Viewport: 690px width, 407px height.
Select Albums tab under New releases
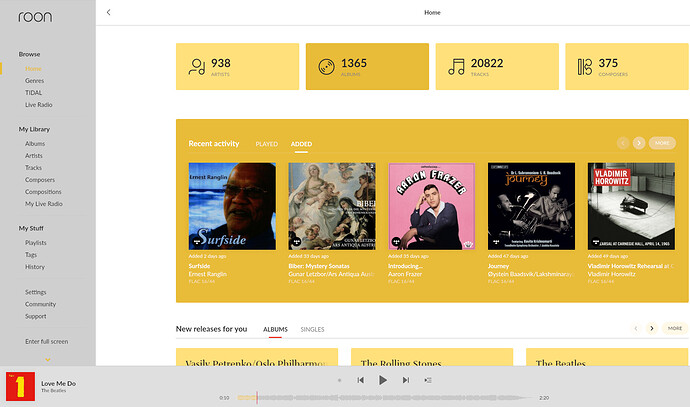[x=275, y=329]
